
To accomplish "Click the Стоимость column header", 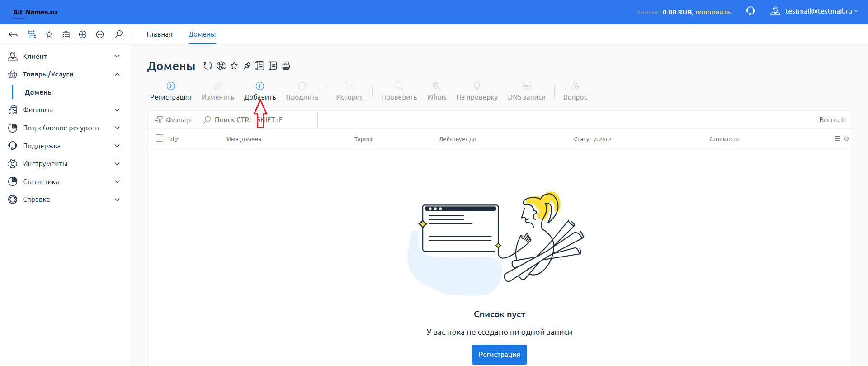I will click(x=724, y=139).
